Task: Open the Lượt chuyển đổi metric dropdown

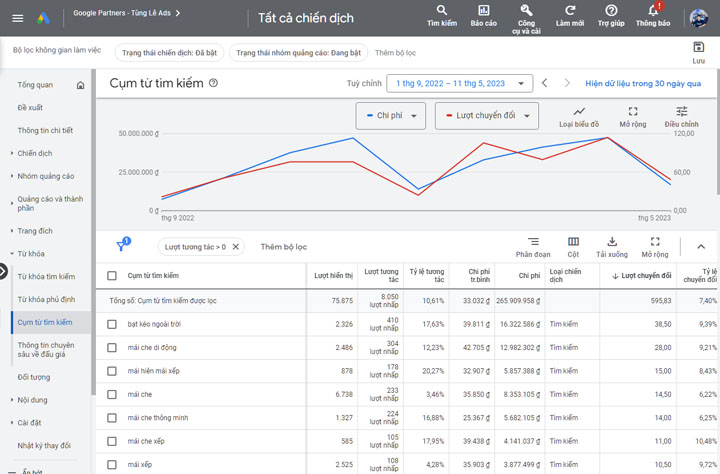Action: [x=487, y=116]
